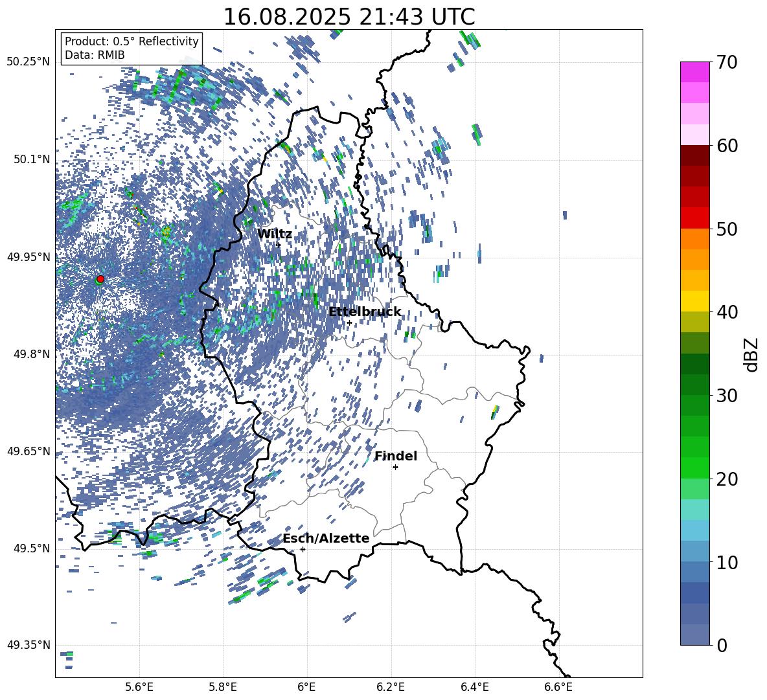The image size is (767, 700).
Task: Click the 70 tick on the colorbar
Action: click(x=726, y=62)
